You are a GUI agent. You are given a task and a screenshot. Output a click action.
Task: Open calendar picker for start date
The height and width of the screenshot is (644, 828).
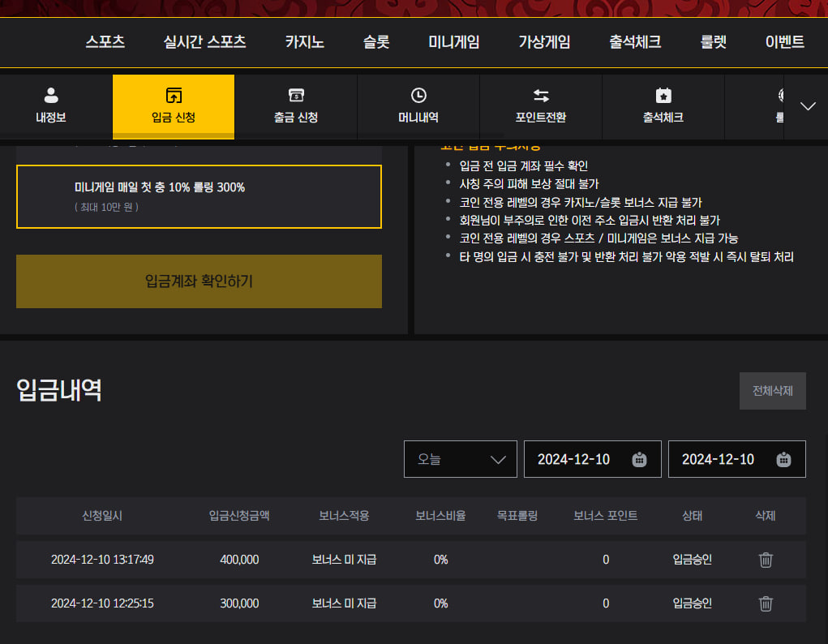click(639, 460)
